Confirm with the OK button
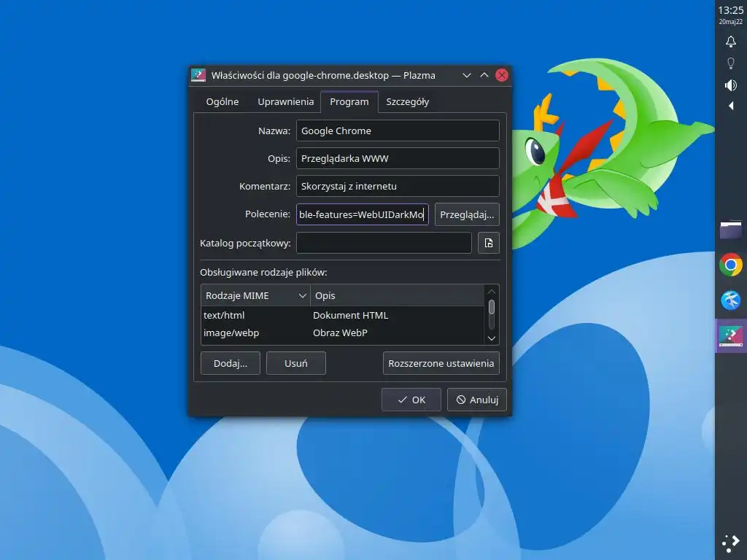The image size is (747, 560). coord(411,400)
